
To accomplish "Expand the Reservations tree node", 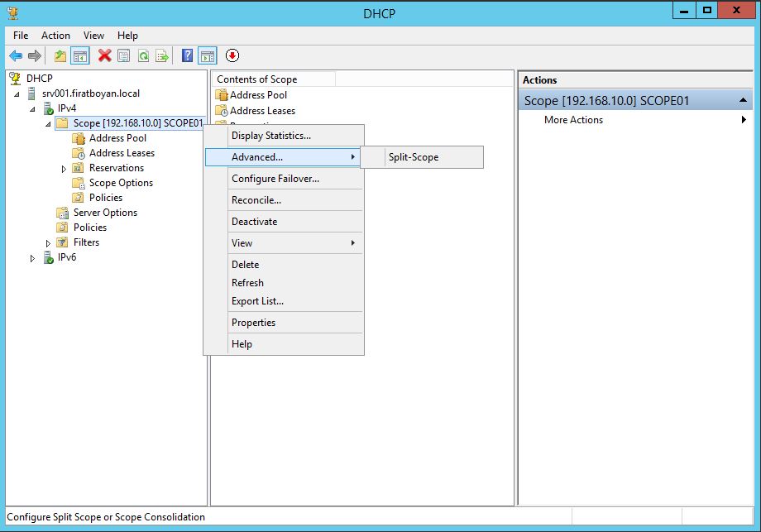I will click(x=64, y=169).
